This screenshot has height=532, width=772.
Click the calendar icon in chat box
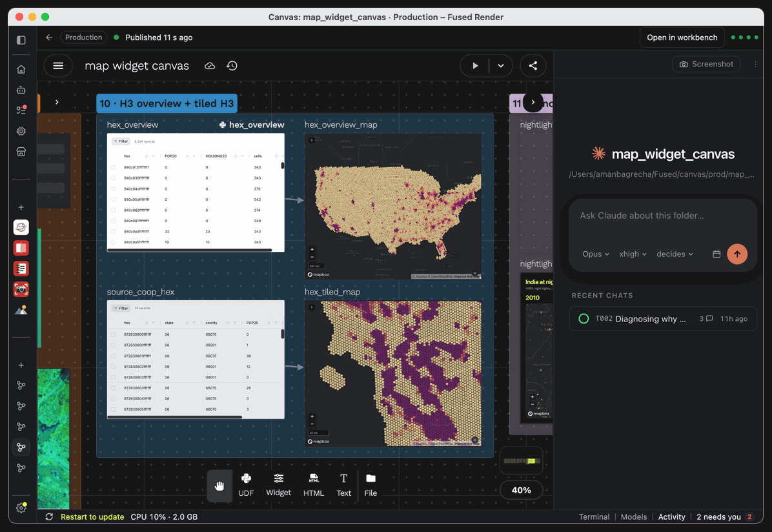point(716,254)
